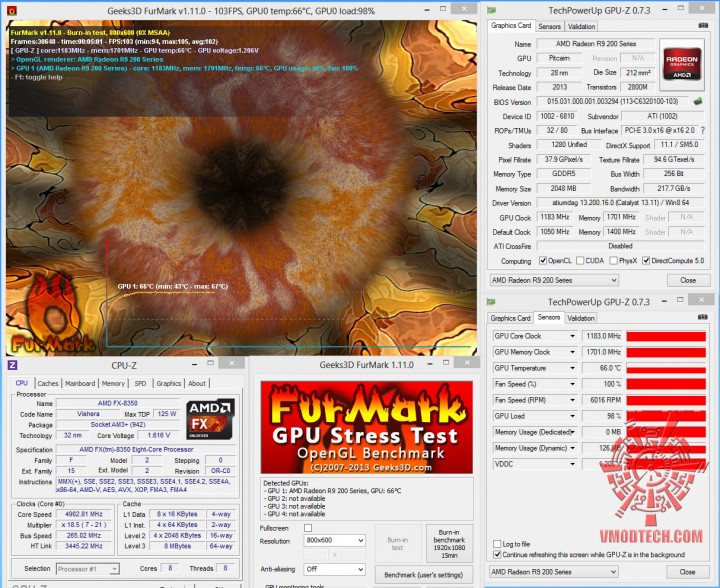Click Close button in GPU-Z Sensors window
Viewport: 720px width, 588px height.
(687, 572)
